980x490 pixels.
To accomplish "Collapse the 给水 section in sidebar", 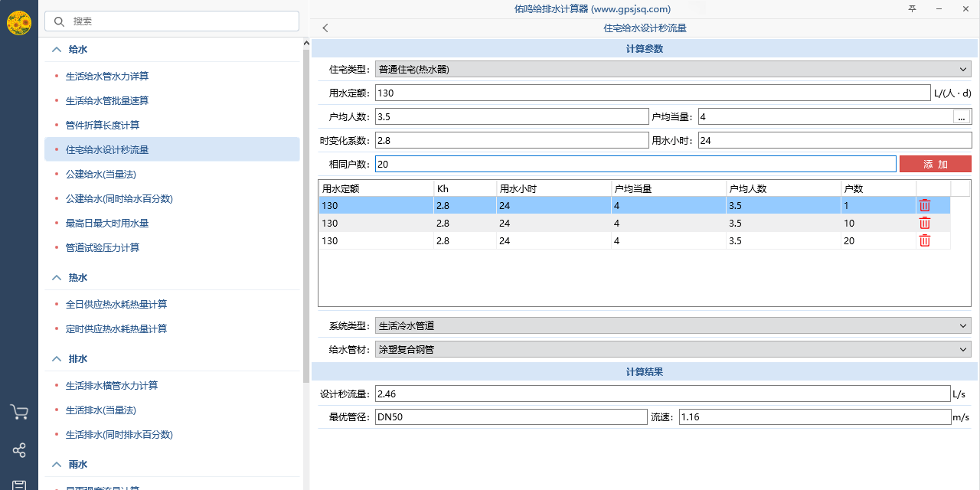I will (56, 49).
